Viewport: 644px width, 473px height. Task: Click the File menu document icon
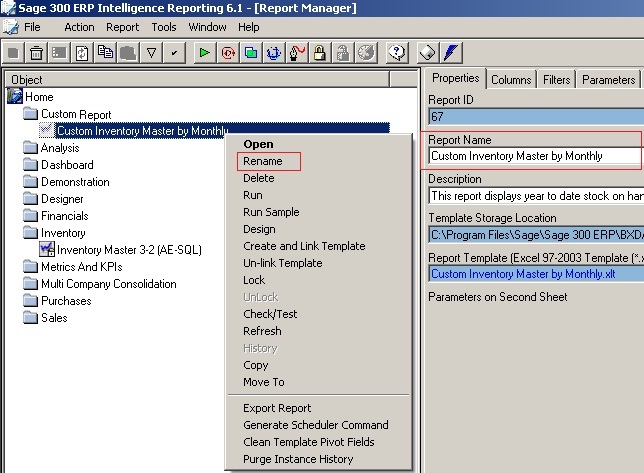click(11, 27)
